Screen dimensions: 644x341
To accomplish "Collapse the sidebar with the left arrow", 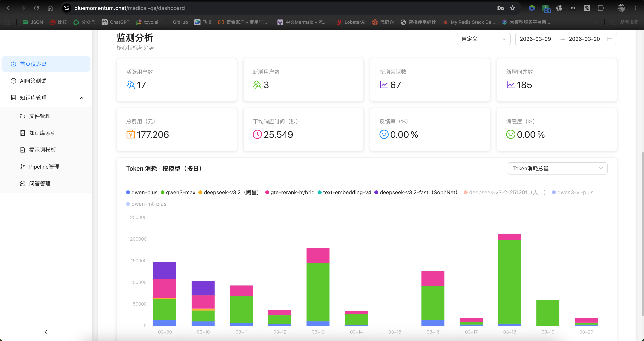I will tap(46, 332).
